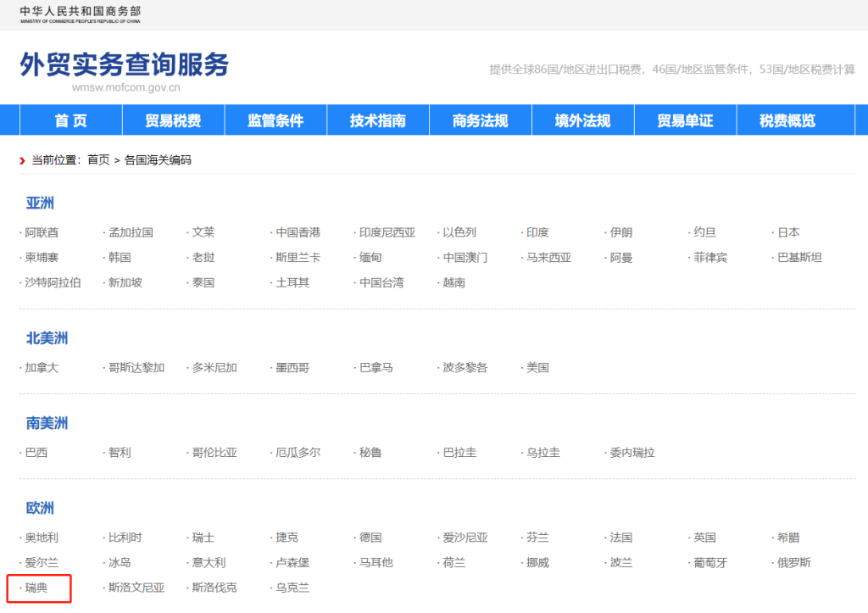
Task: Click the 缅甸 link
Action: coord(370,258)
